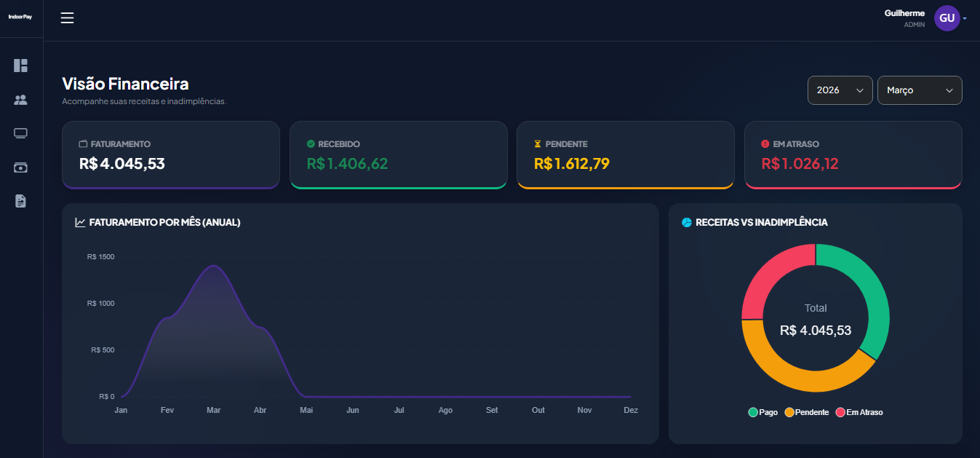Open the reports document icon in sidebar
The width and height of the screenshot is (980, 458).
20,201
